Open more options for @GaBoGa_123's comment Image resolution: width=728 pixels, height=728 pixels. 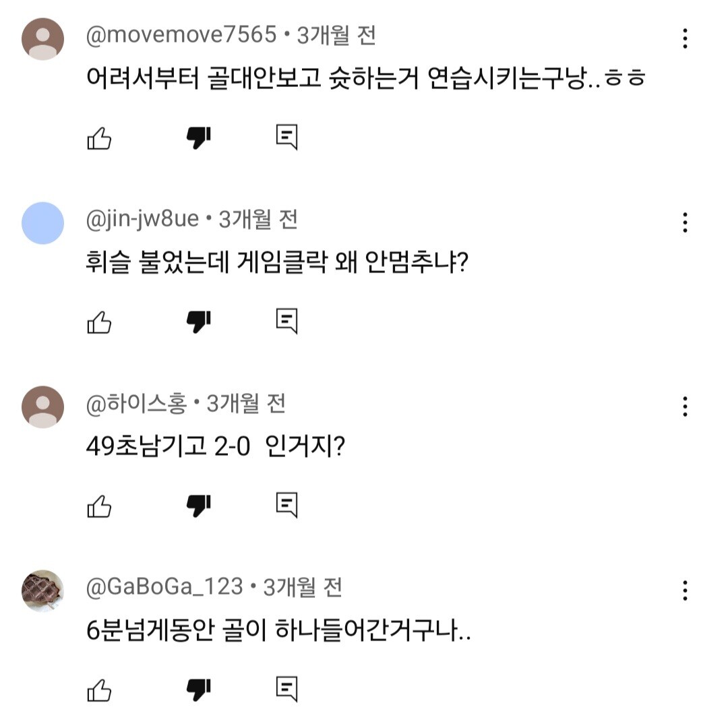(x=685, y=590)
